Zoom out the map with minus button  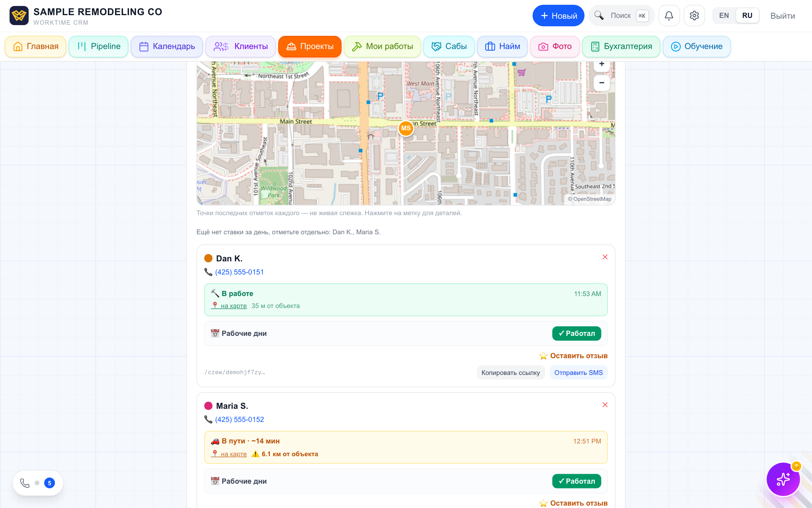pyautogui.click(x=601, y=83)
